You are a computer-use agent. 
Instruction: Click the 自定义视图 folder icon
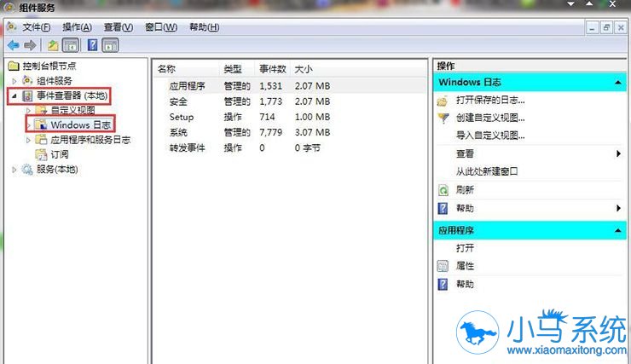point(41,110)
